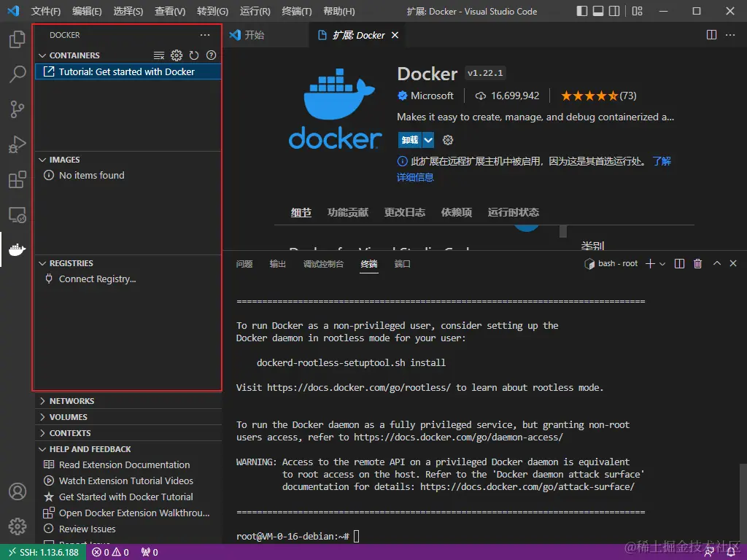Open the 编辑(E) menu

coord(87,12)
